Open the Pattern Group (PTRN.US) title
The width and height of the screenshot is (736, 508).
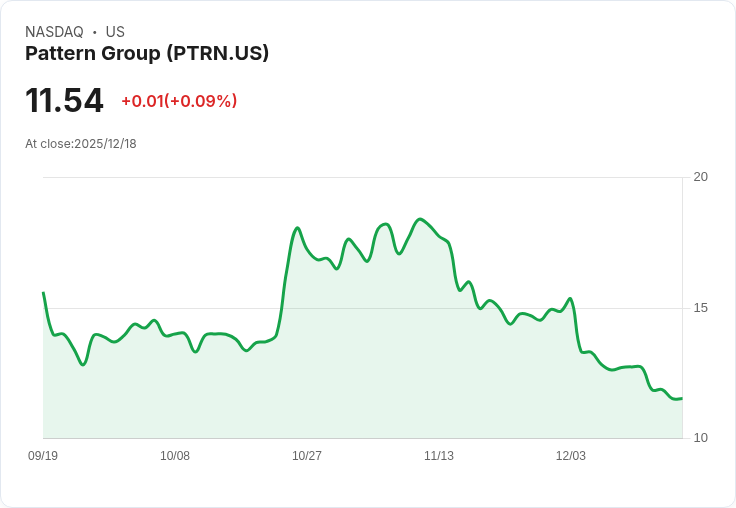click(x=147, y=54)
